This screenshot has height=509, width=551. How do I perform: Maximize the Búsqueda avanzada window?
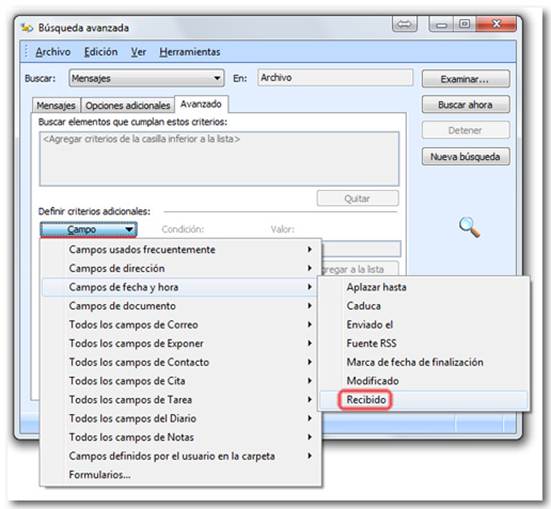point(465,24)
